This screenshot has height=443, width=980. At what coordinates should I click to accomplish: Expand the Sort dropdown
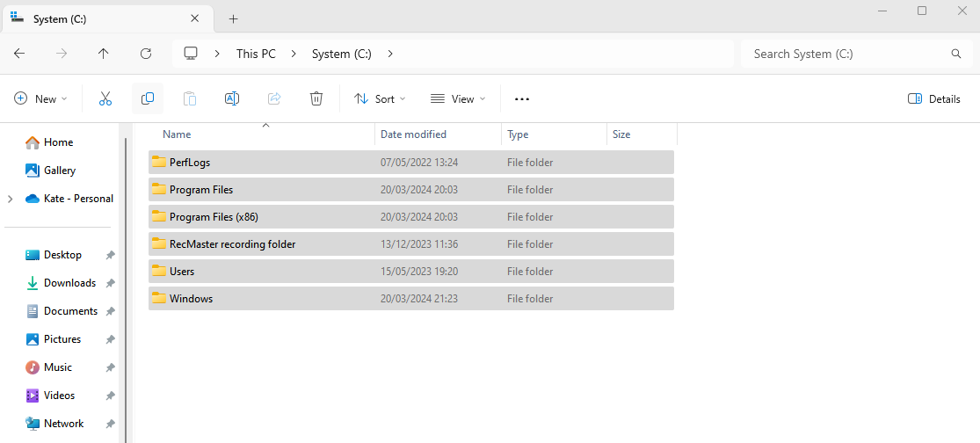pyautogui.click(x=380, y=99)
